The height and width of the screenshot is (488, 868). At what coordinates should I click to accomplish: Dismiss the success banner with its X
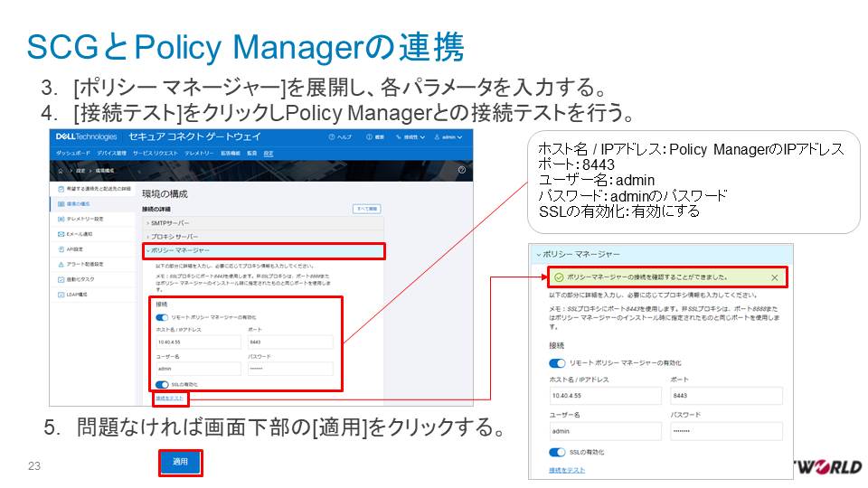point(775,277)
